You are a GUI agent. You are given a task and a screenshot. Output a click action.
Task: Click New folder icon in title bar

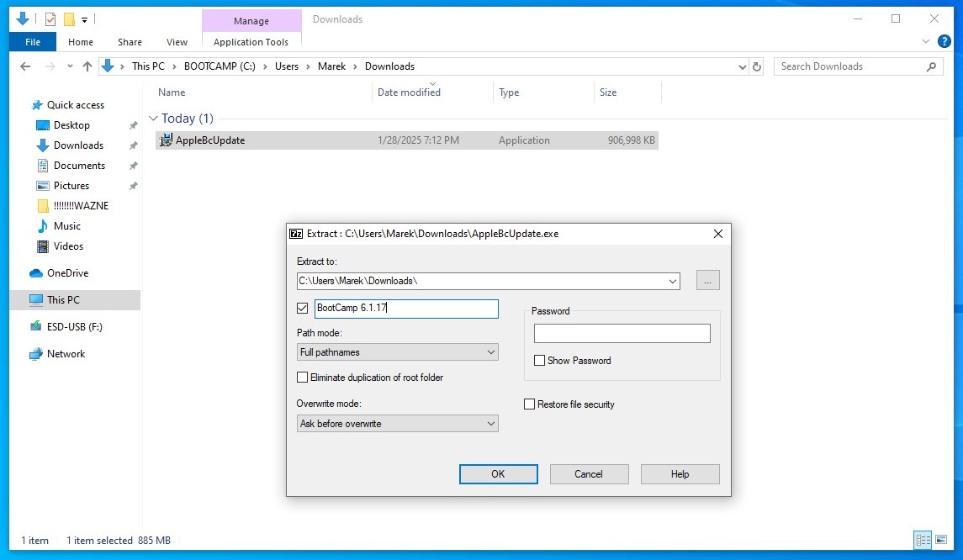70,19
